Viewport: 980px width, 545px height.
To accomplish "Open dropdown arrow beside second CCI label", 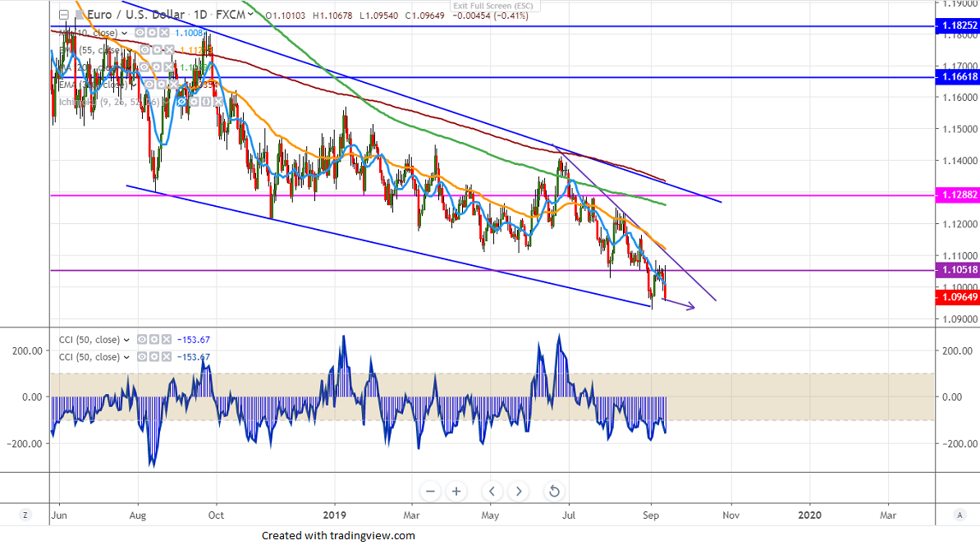I will (x=126, y=357).
